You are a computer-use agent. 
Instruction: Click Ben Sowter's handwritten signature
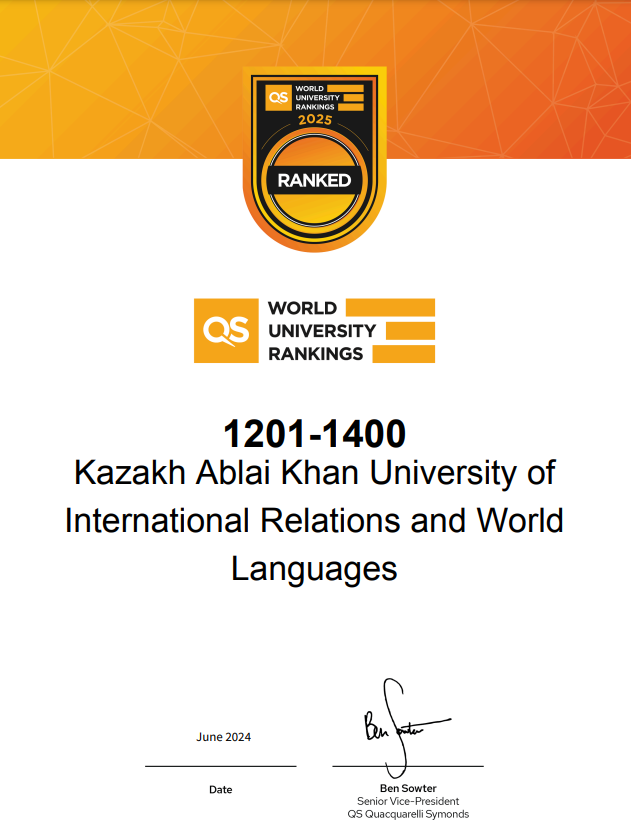tap(406, 729)
